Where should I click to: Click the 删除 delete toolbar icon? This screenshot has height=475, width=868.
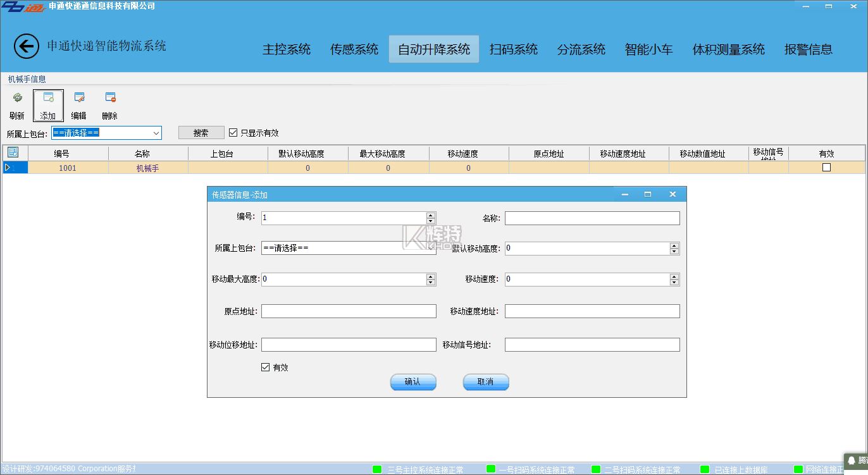coord(110,99)
